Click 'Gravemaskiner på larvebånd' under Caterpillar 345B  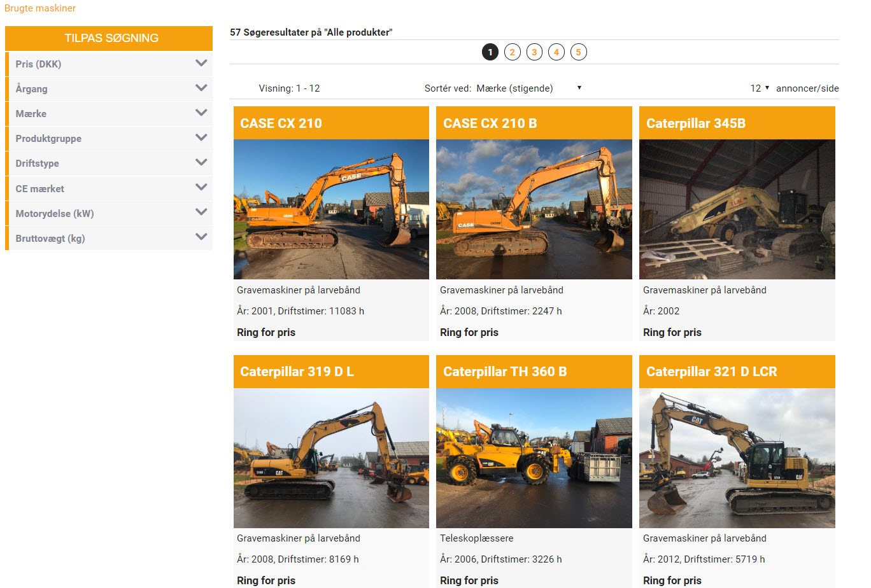coord(705,290)
